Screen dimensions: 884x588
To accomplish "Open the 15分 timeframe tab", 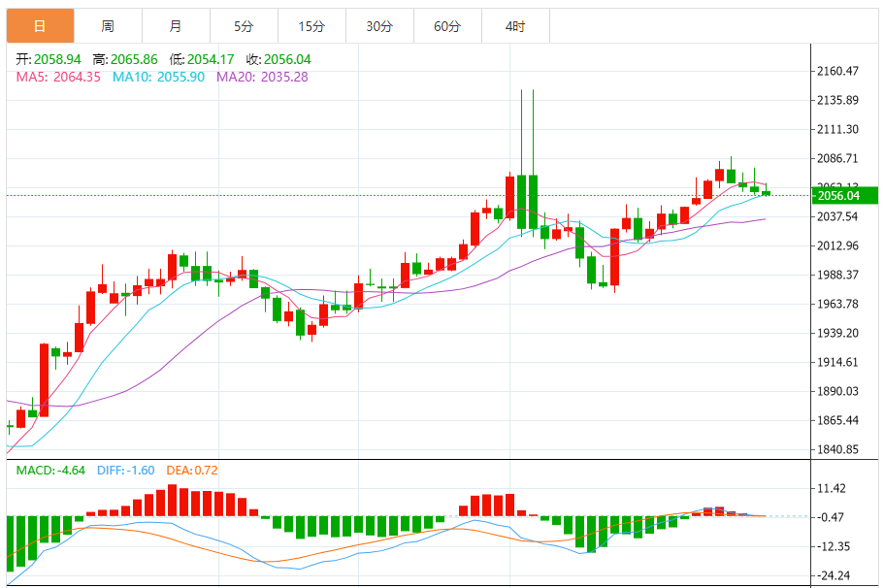I will pyautogui.click(x=311, y=26).
